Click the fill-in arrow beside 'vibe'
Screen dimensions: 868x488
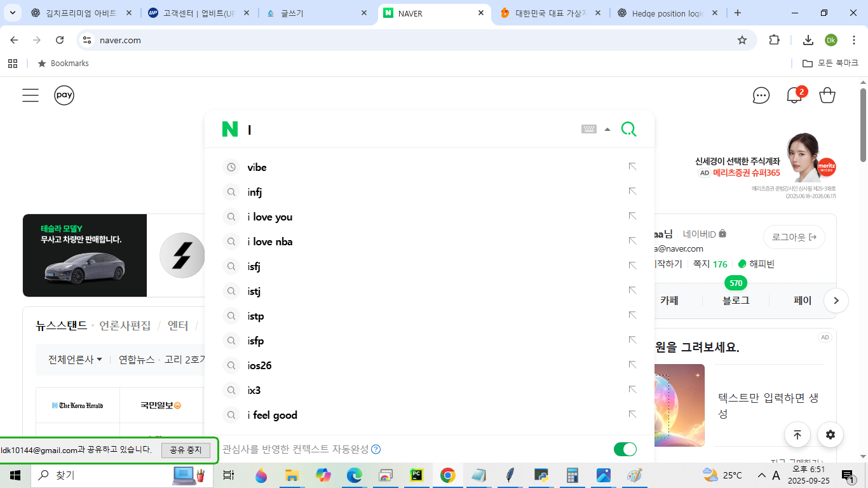[632, 166]
